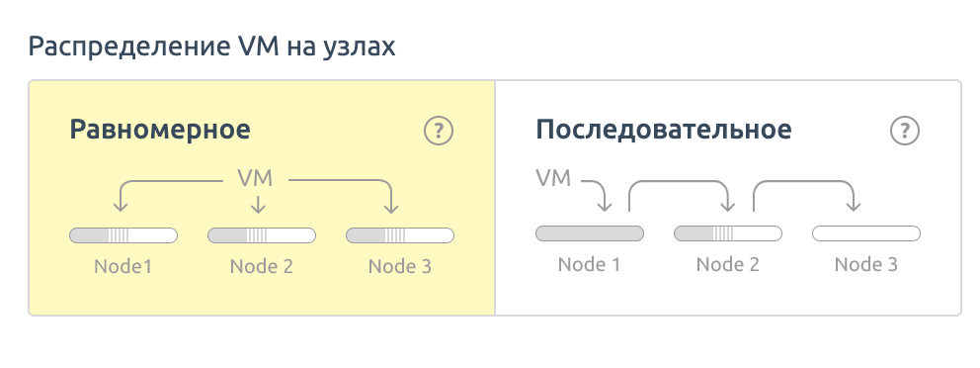Screen dimensions: 980x368
Task: Click the Распределение VM на узлах title
Action: (211, 47)
